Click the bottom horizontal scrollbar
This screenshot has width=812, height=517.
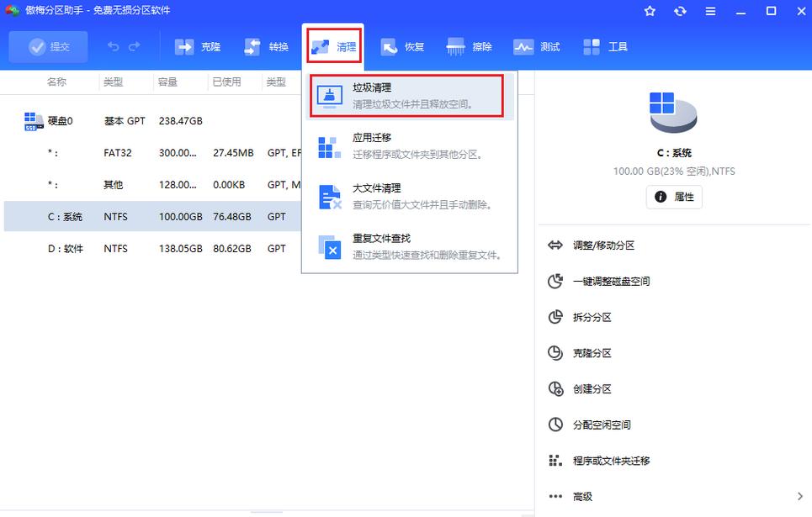(x=269, y=513)
